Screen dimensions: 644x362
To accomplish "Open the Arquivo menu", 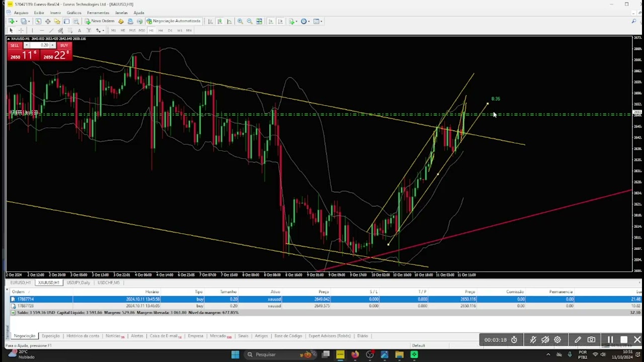I will click(21, 13).
